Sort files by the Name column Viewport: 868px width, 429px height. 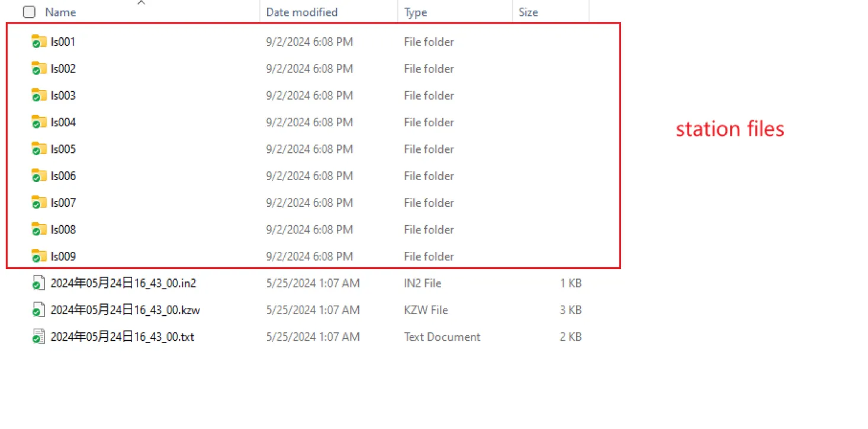pos(60,12)
